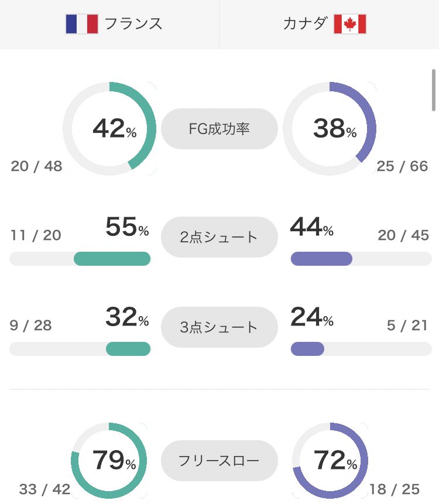Screen dimensions: 439x504
Task: Click France's green 3-point progress bar
Action: pyautogui.click(x=128, y=349)
